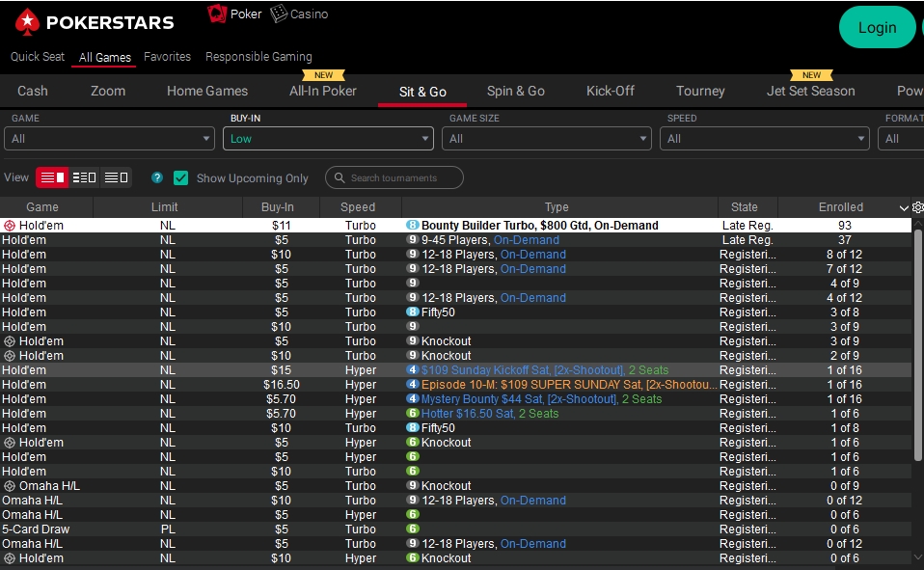
Task: Click bounty icon on $5 Turbo Knockout Hold'em row
Action: [10, 341]
